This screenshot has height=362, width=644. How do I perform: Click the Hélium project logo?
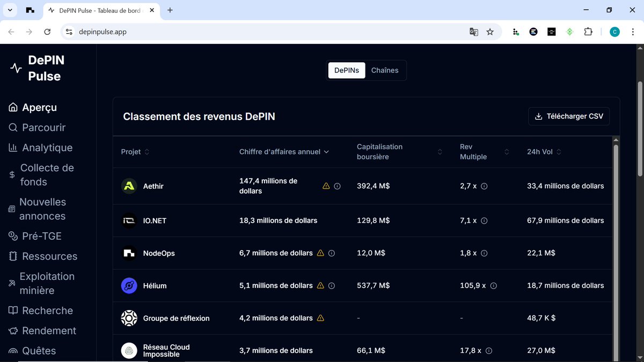coord(129,285)
